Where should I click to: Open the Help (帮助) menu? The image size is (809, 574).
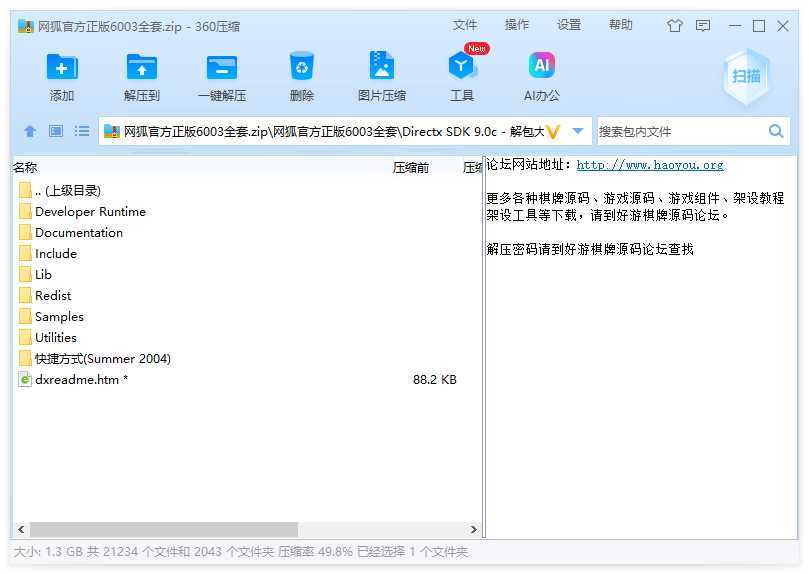click(621, 25)
